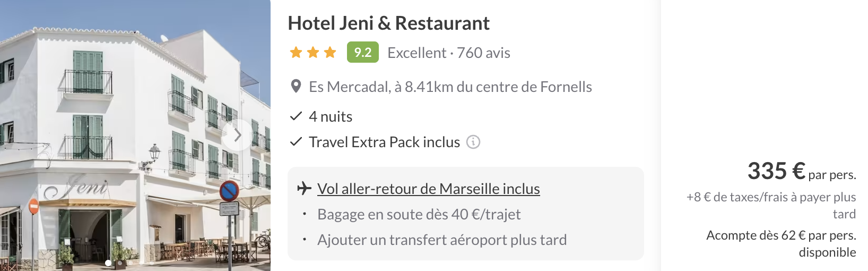This screenshot has height=271, width=868.
Task: Open Travel Extra Pack info icon
Action: tap(473, 142)
